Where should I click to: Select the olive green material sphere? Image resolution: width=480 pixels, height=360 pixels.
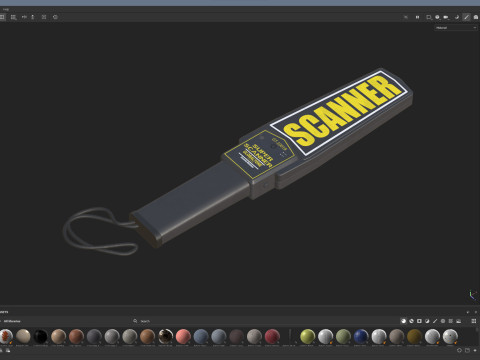pyautogui.click(x=343, y=336)
